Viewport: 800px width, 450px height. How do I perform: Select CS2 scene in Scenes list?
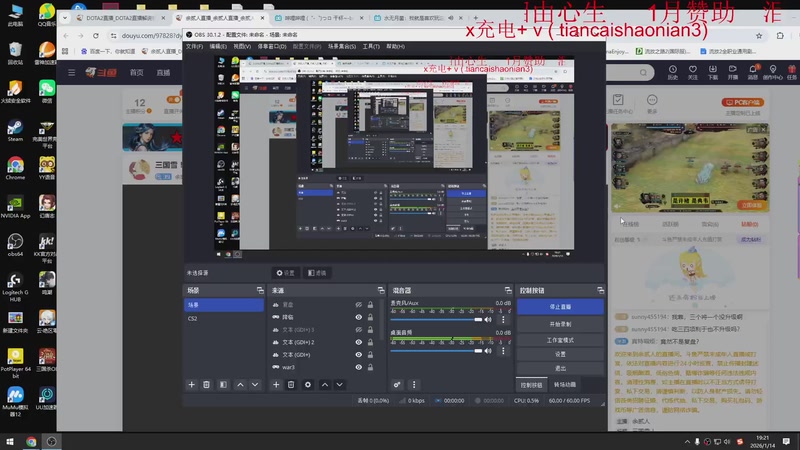point(223,318)
